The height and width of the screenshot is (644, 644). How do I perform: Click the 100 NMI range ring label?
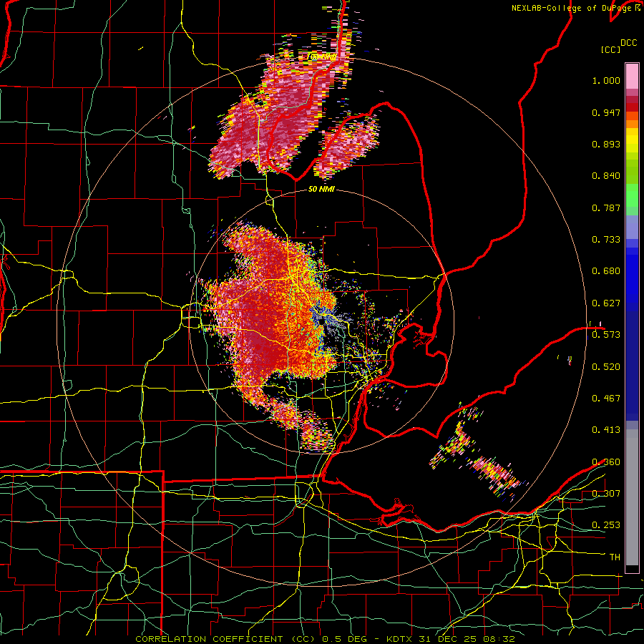(x=321, y=57)
